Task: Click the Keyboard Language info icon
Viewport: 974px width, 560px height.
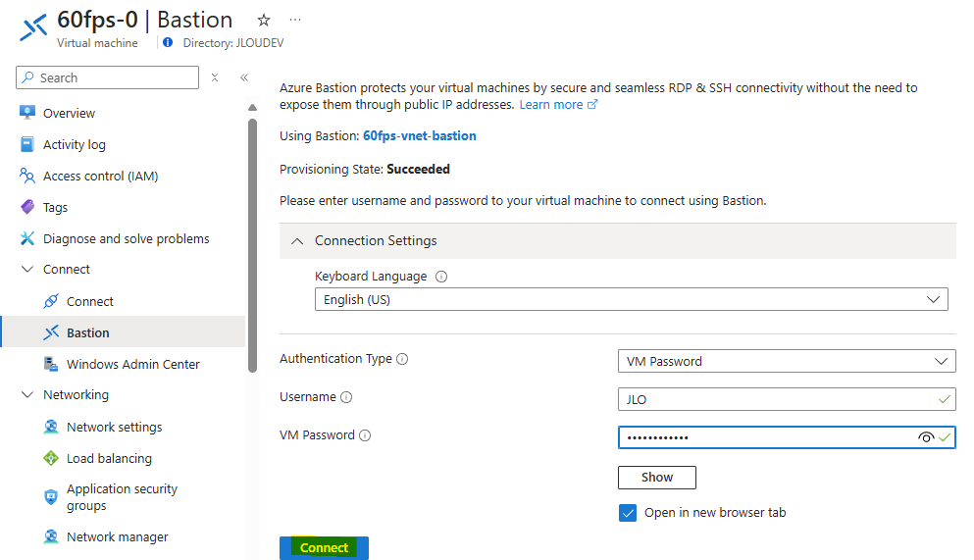Action: click(441, 277)
